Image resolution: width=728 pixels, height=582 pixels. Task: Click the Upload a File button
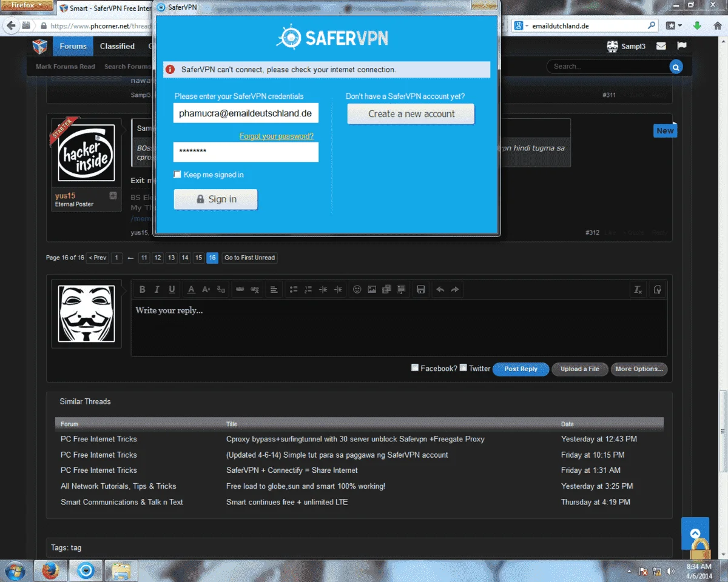pos(579,369)
